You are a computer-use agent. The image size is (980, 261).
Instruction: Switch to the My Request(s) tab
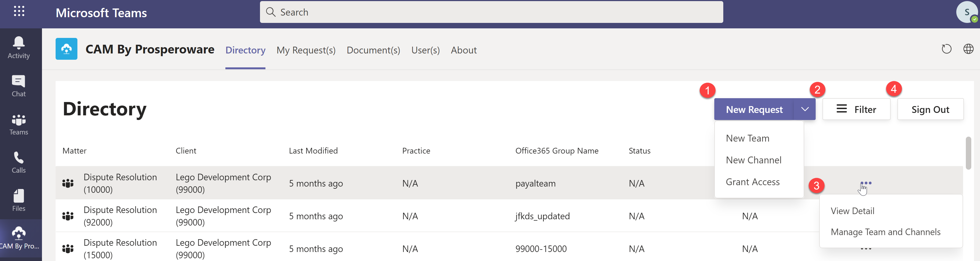click(306, 50)
